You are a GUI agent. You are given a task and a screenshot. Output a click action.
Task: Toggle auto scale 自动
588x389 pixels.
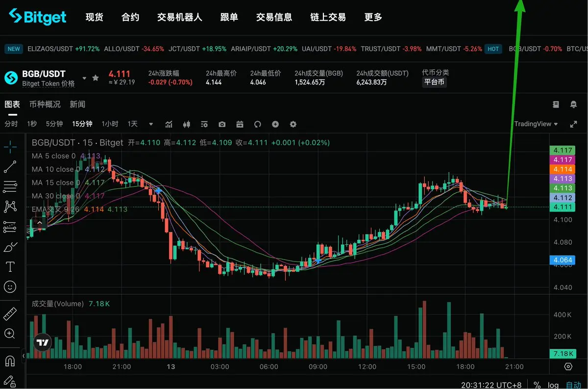(x=573, y=385)
